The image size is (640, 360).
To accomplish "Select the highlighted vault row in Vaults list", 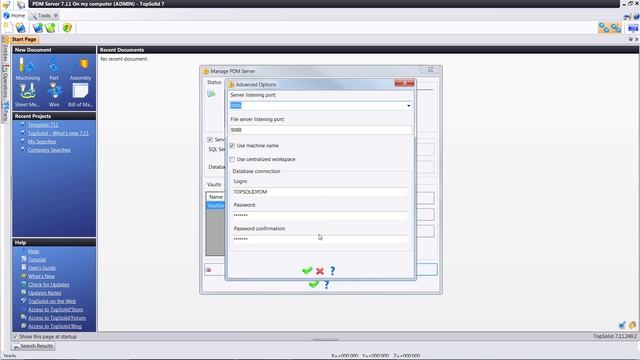I will pyautogui.click(x=216, y=205).
